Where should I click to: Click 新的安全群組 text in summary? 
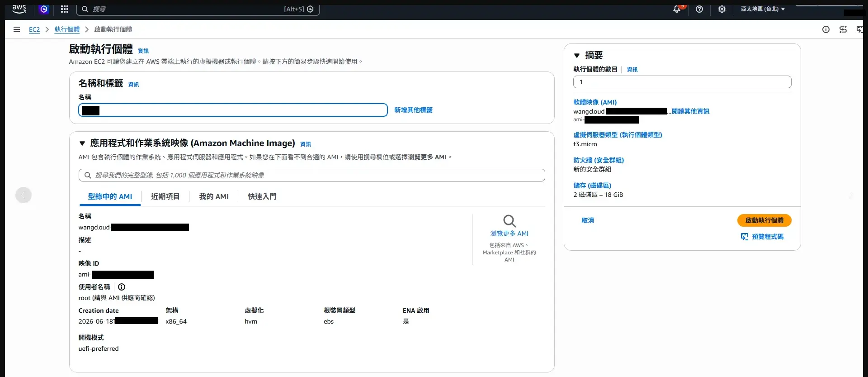pyautogui.click(x=592, y=169)
